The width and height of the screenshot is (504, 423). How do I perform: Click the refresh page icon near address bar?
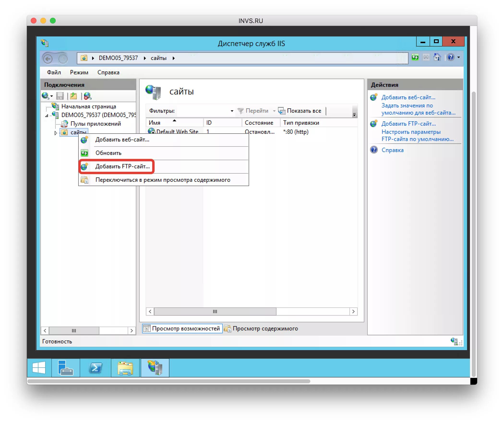tap(415, 58)
